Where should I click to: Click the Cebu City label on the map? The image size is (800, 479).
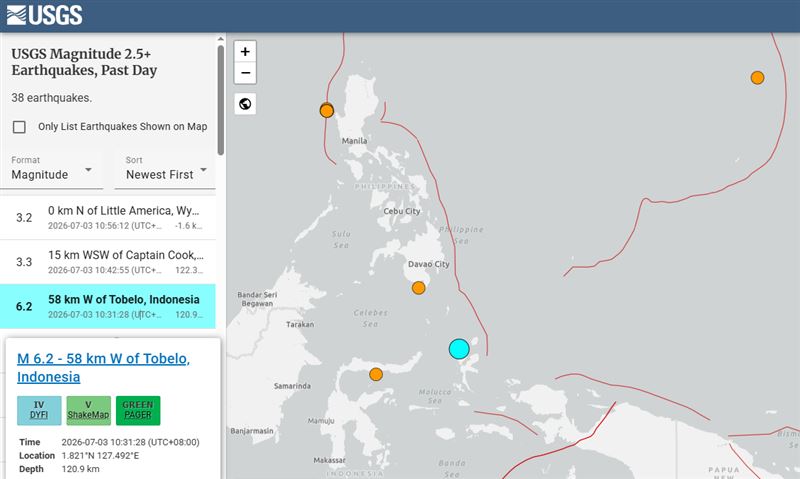click(402, 211)
